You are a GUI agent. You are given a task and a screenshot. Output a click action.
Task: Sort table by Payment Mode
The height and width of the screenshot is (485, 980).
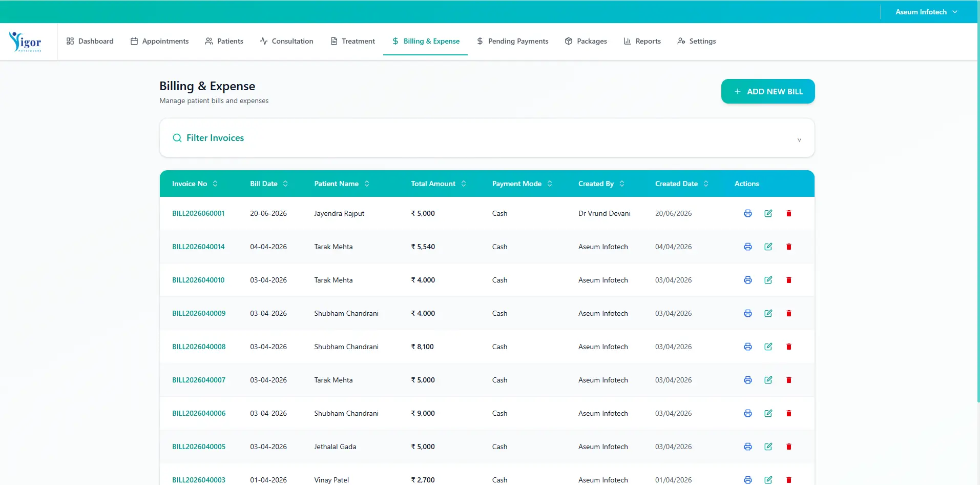tap(522, 184)
